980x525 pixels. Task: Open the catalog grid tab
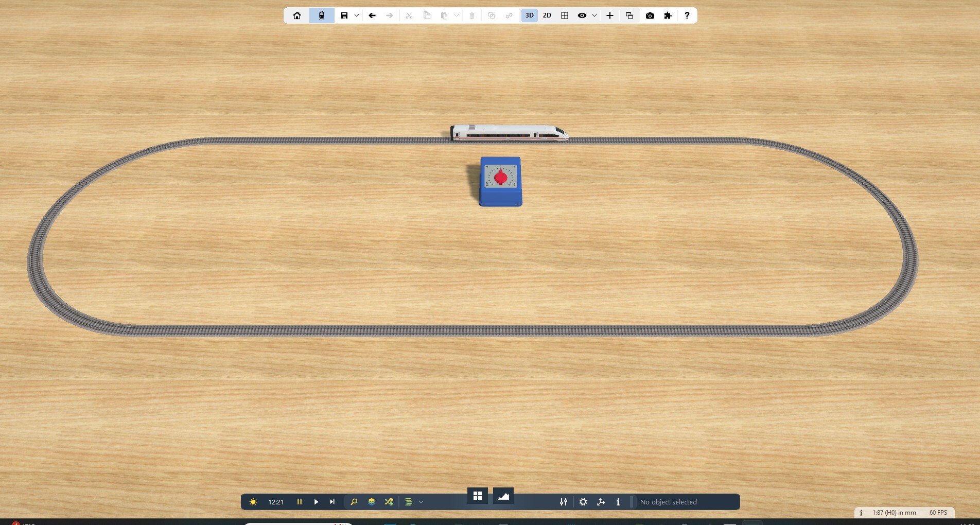[x=478, y=496]
